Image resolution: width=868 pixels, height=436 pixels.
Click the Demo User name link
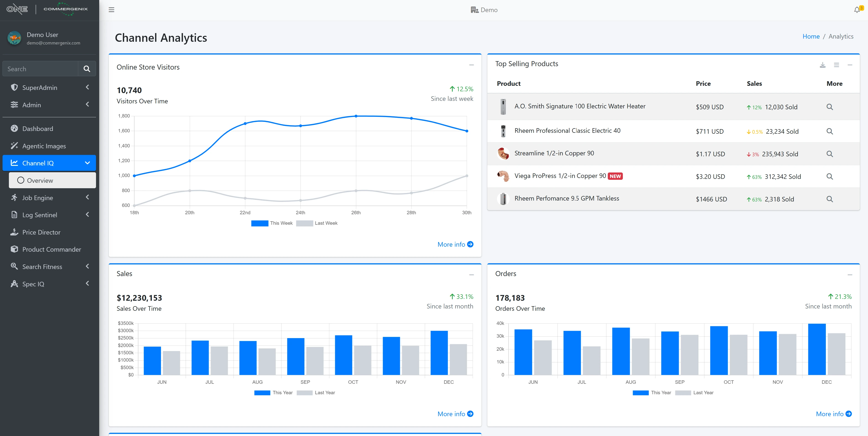(42, 35)
